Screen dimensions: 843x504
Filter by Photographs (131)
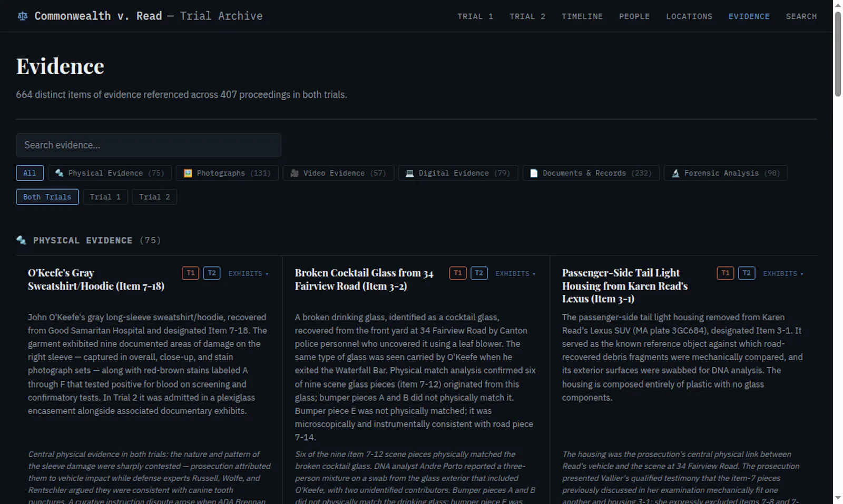point(227,173)
